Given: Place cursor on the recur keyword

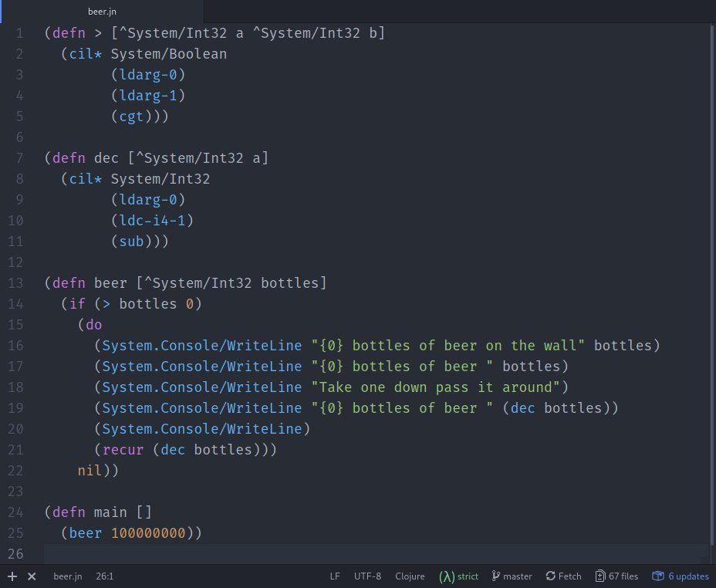Looking at the screenshot, I should [123, 450].
